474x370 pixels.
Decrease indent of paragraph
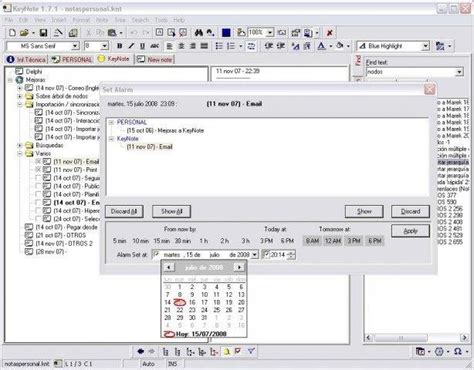pyautogui.click(x=269, y=46)
